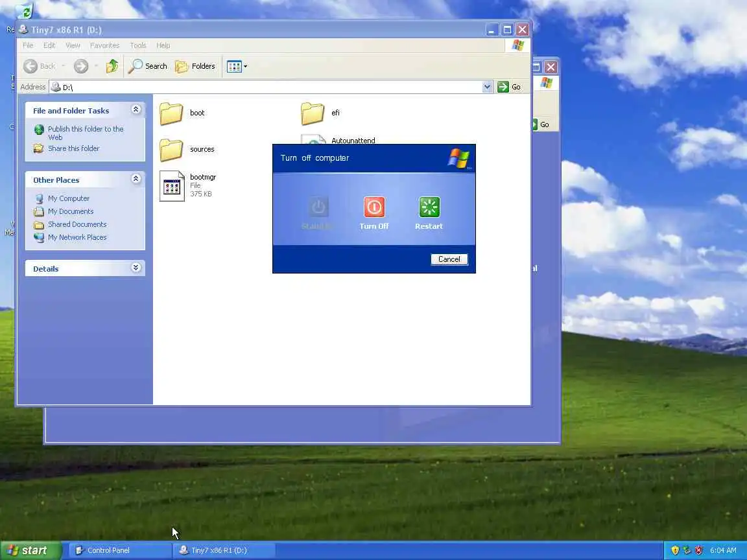Image resolution: width=747 pixels, height=560 pixels.
Task: Click the Back toolbar button
Action: point(40,66)
